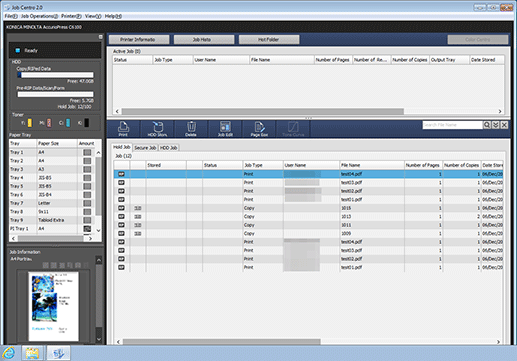Image resolution: width=517 pixels, height=361 pixels.
Task: Click the Printer Information button
Action: tap(138, 40)
